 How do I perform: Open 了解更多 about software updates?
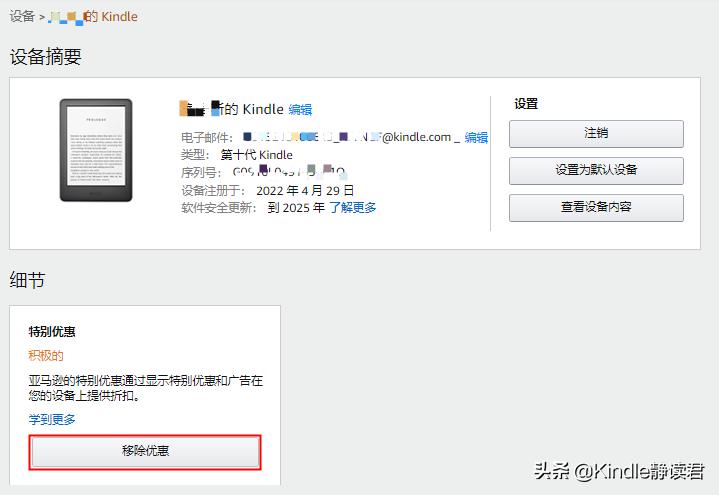pyautogui.click(x=353, y=208)
